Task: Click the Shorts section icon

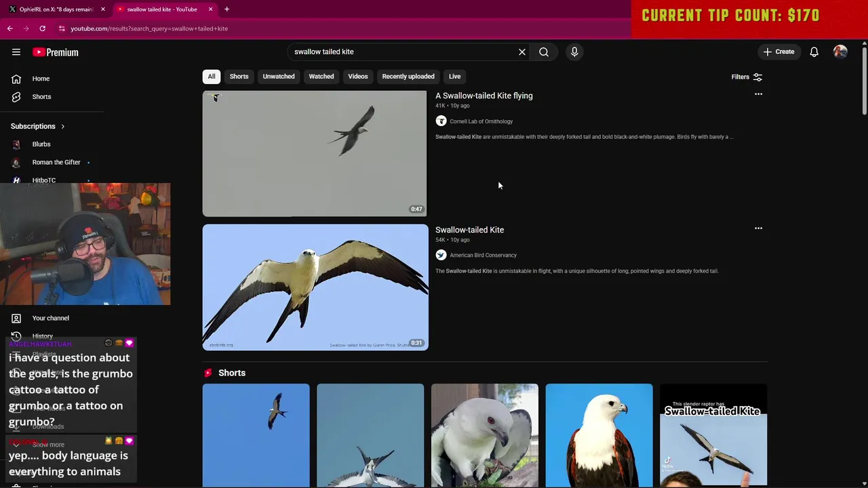Action: 208,373
